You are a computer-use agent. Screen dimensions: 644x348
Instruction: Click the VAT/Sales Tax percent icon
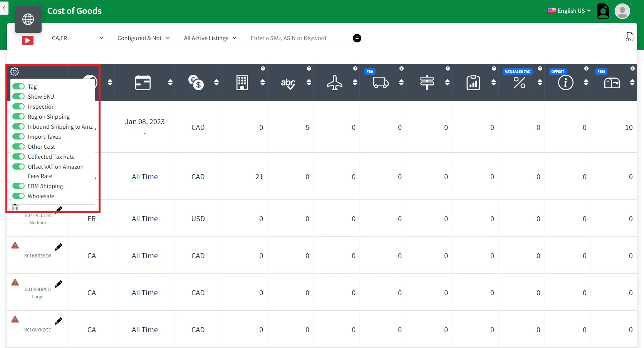click(520, 82)
